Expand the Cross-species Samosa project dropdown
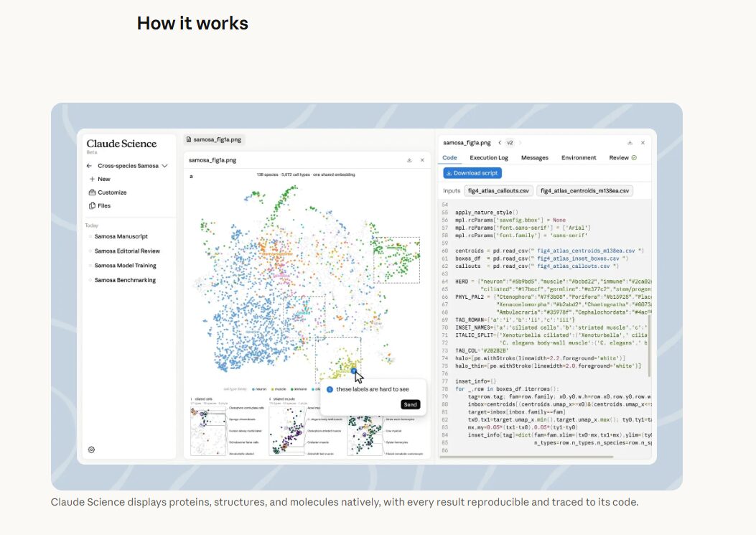This screenshot has width=756, height=535. (x=165, y=165)
